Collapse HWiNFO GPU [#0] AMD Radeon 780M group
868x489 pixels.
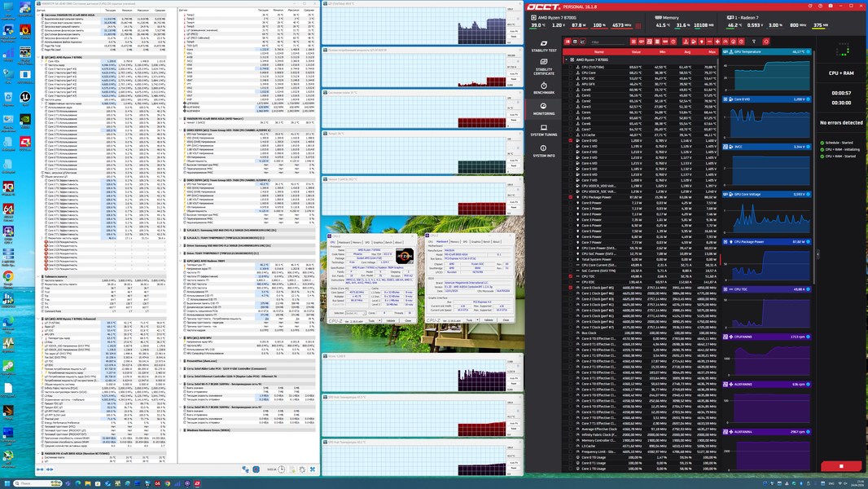click(x=181, y=261)
